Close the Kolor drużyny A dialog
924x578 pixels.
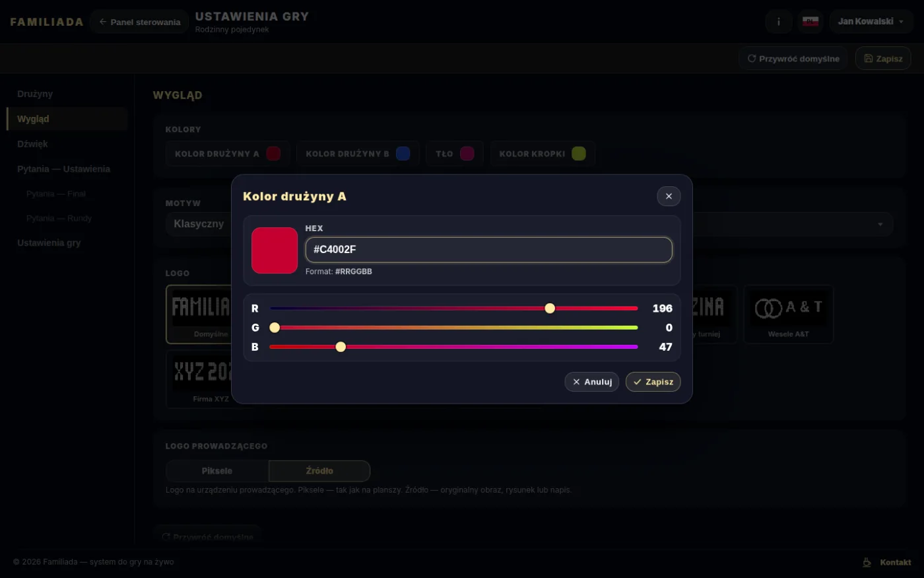669,196
